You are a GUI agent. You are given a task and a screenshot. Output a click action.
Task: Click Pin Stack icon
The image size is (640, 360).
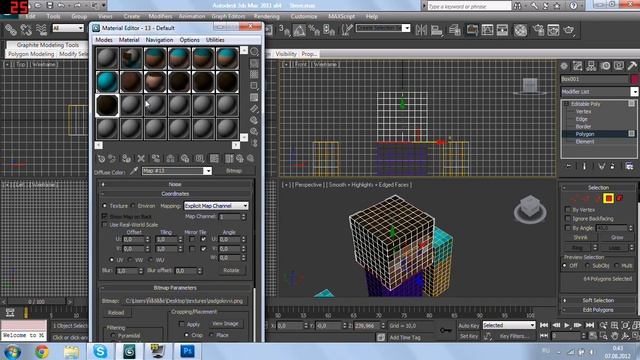coord(569,166)
